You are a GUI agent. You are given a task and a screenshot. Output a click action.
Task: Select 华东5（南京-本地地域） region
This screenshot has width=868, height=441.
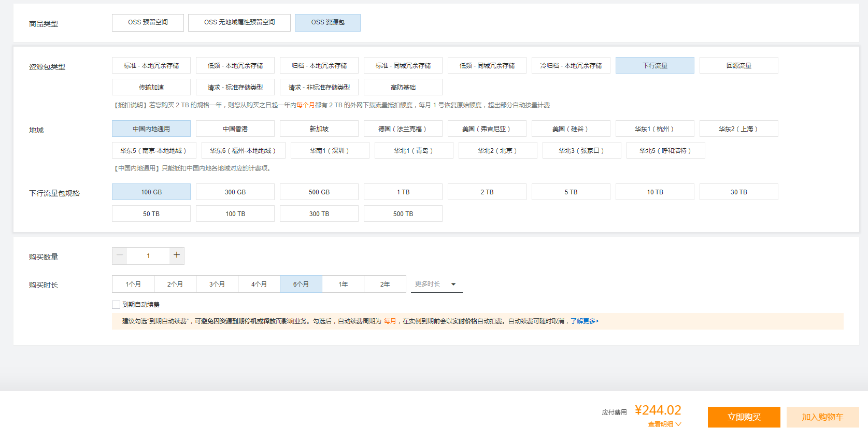point(154,150)
